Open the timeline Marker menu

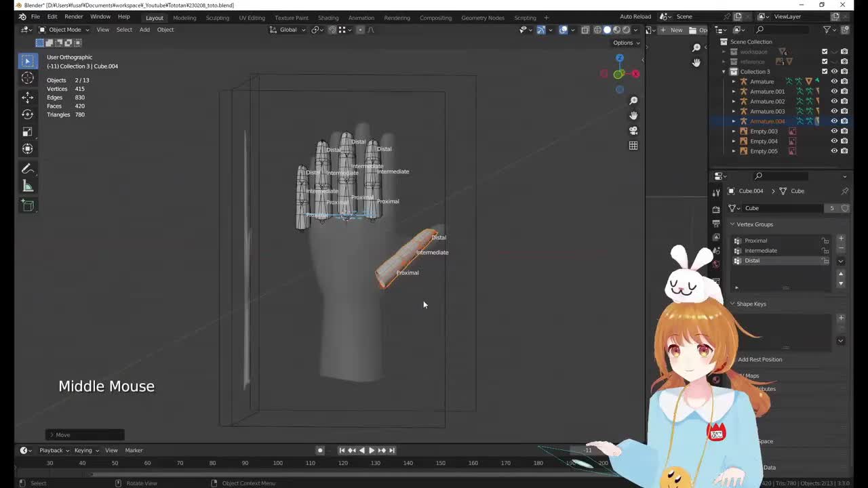(134, 450)
